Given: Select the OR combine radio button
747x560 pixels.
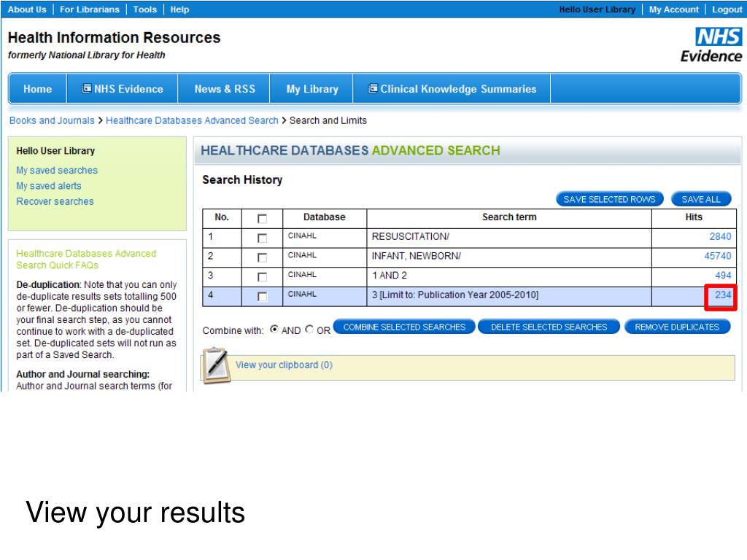Looking at the screenshot, I should point(309,329).
